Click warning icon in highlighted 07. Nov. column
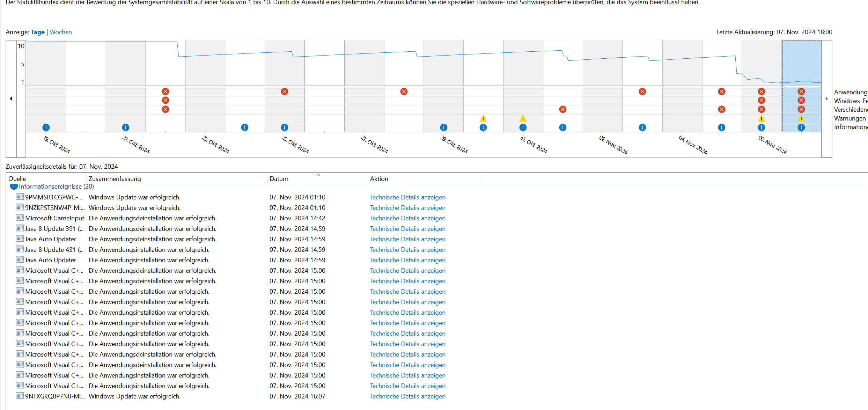This screenshot has width=868, height=410. 801,119
